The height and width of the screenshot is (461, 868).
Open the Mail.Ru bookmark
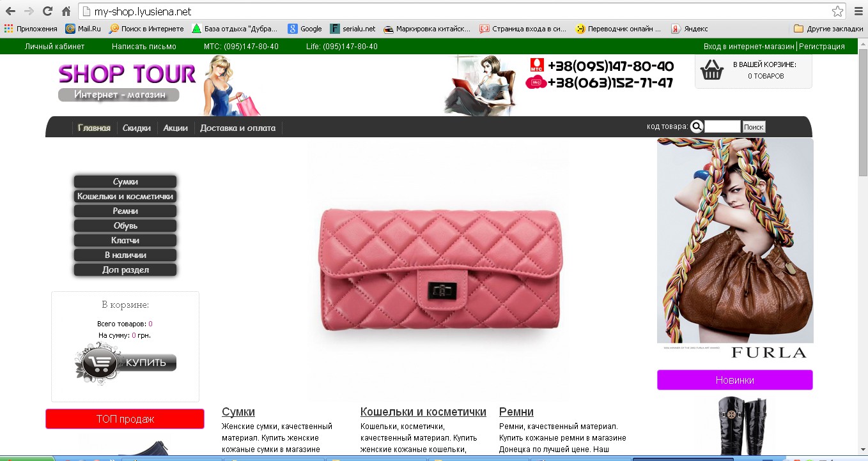pyautogui.click(x=83, y=29)
